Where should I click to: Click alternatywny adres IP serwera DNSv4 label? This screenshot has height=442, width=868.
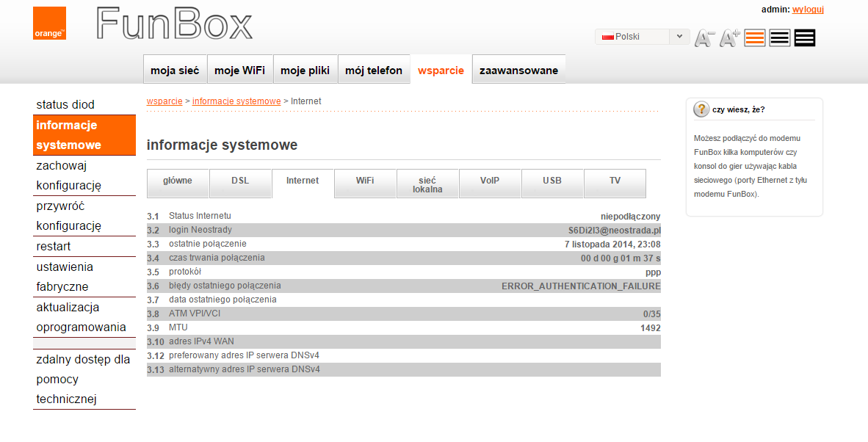244,369
